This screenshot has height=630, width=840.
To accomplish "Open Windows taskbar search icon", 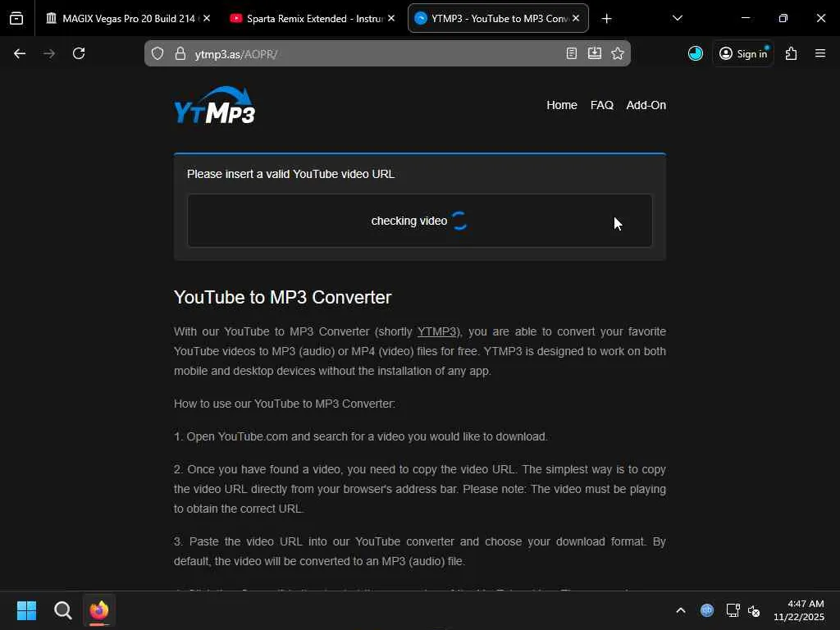I will coord(62,610).
